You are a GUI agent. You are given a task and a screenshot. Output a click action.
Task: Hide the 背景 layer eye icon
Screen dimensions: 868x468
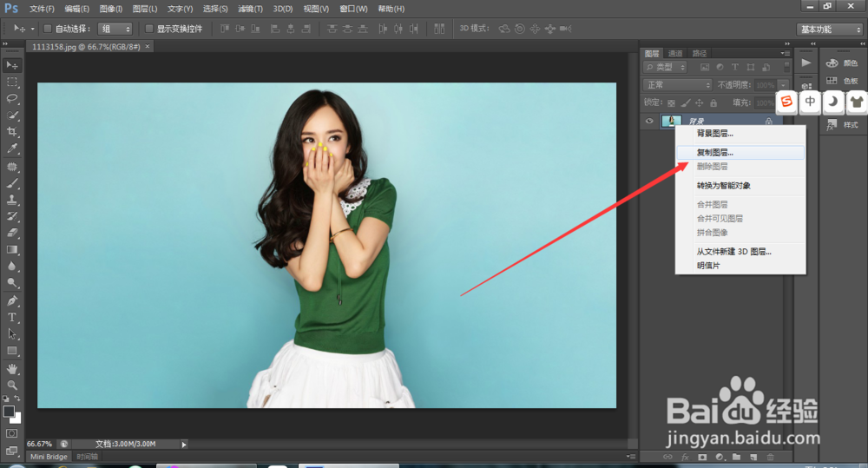point(649,121)
